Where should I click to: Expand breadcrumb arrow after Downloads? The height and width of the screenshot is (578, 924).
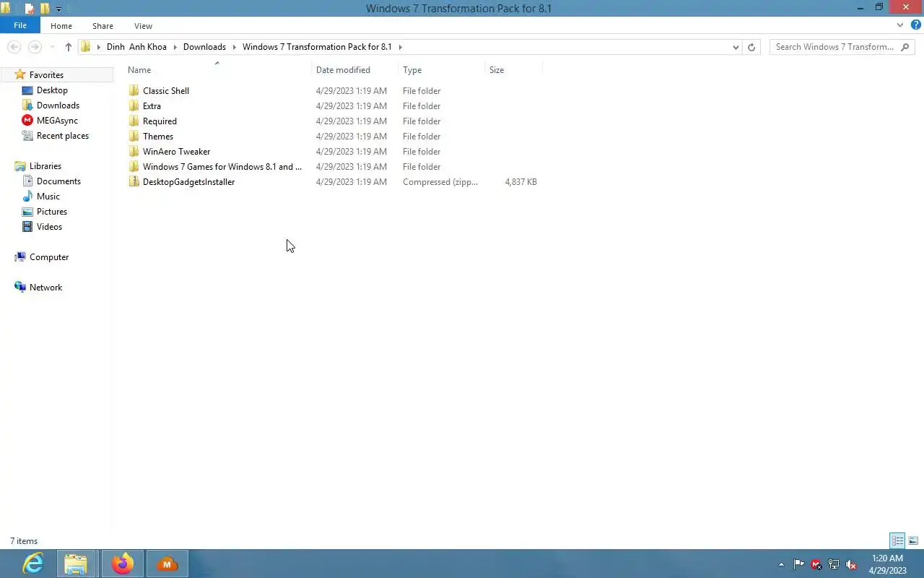point(235,47)
